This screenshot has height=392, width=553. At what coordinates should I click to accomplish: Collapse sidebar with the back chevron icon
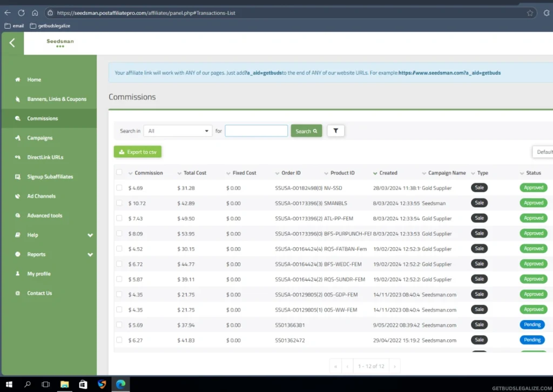[12, 43]
